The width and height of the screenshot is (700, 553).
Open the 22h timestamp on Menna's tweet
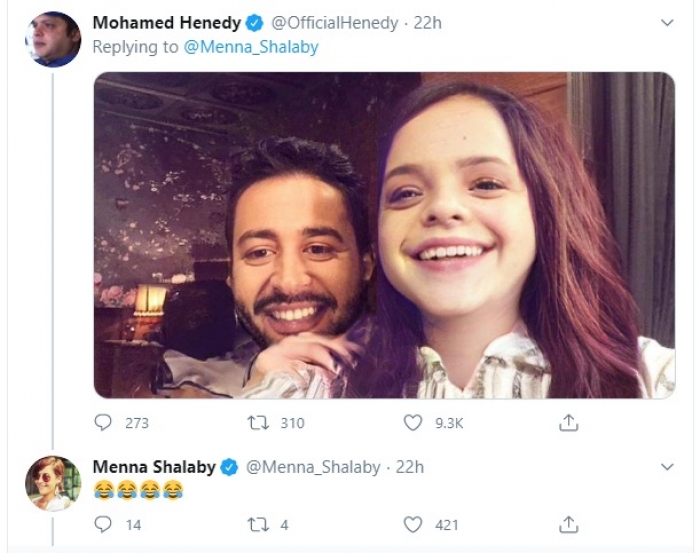409,467
